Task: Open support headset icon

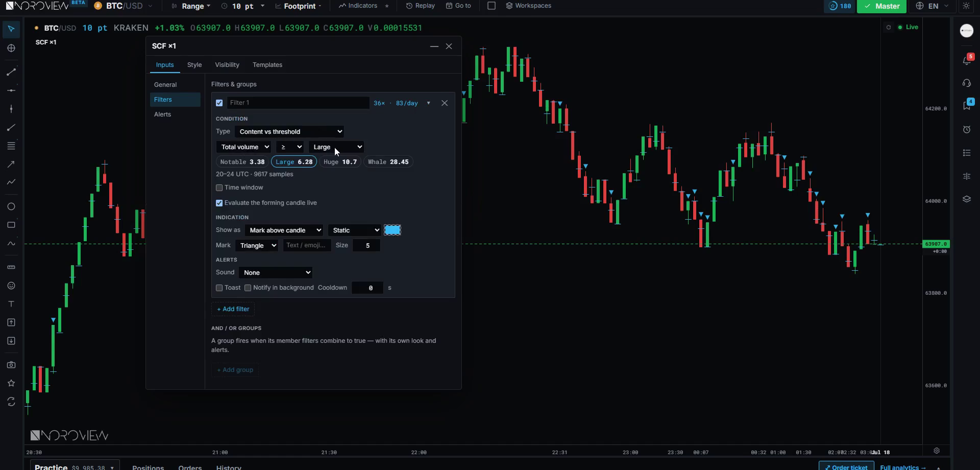Action: pos(967,83)
